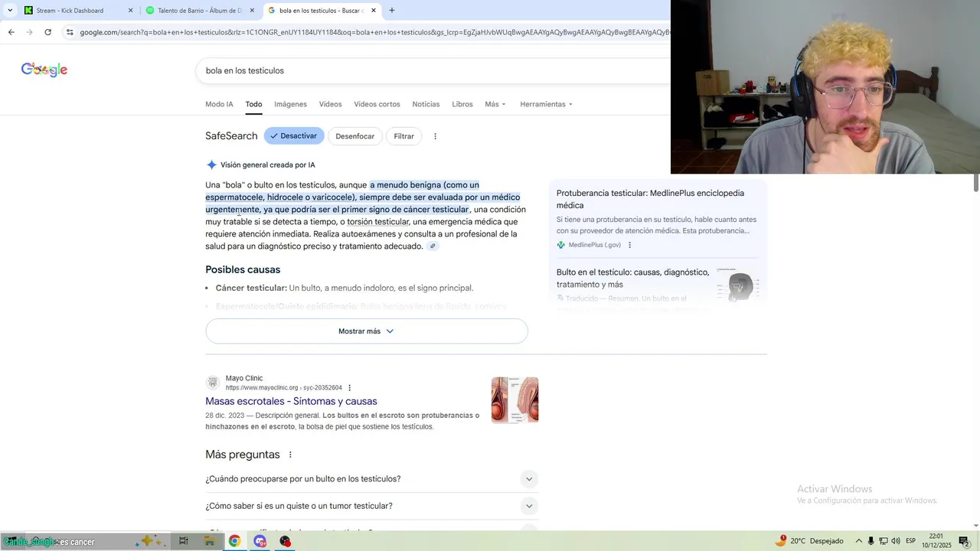The image size is (980, 551).
Task: Click the page vertical scrollbar thumb
Action: (x=976, y=183)
